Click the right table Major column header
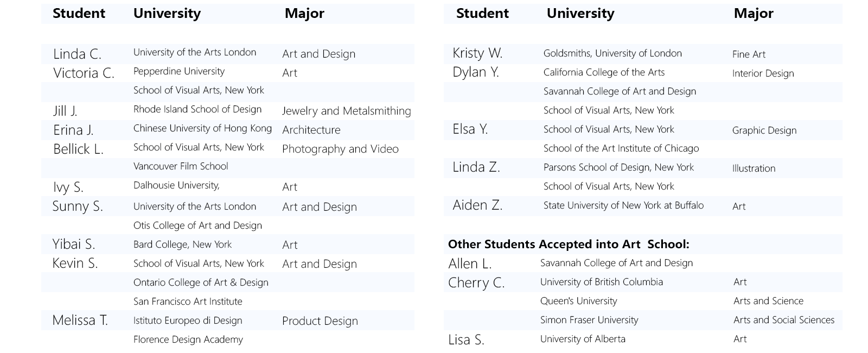This screenshot has width=868, height=353. (754, 13)
